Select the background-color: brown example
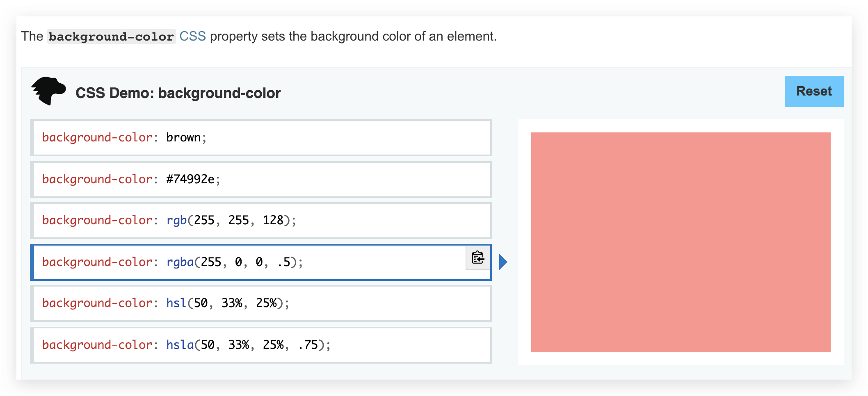This screenshot has width=868, height=396. coord(261,138)
